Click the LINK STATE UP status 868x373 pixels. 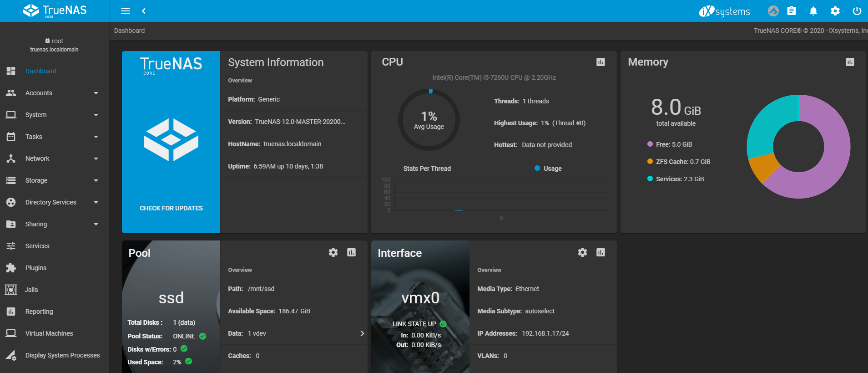pyautogui.click(x=419, y=324)
